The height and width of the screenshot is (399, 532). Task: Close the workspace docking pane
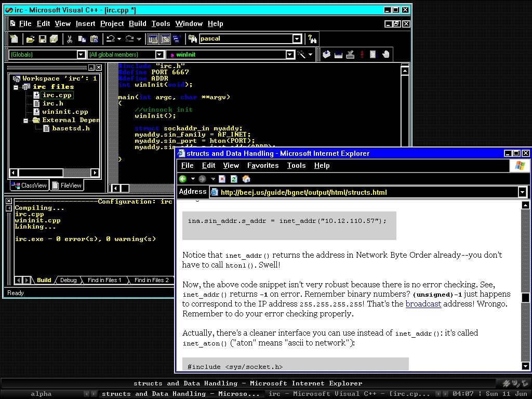click(x=98, y=68)
